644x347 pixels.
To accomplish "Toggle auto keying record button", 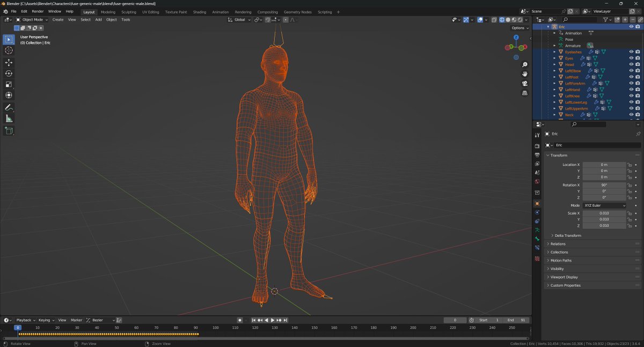I will [240, 320].
